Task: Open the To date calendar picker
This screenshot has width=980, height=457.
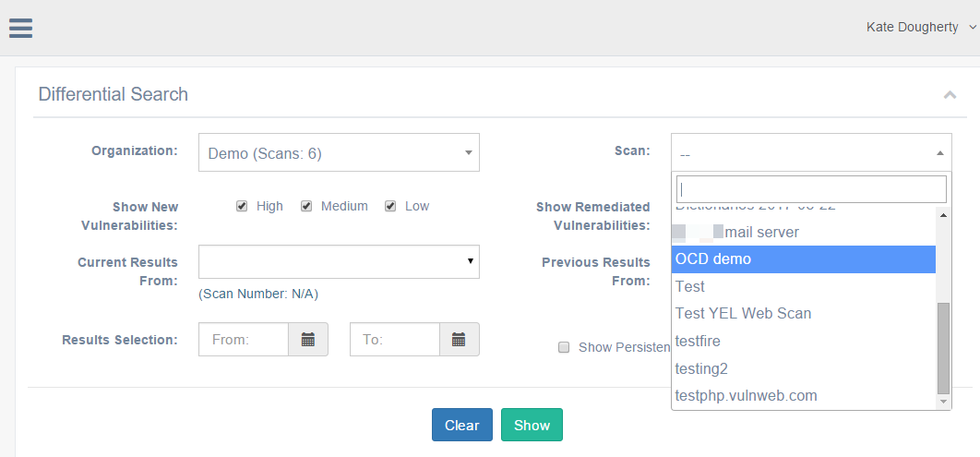Action: click(x=459, y=340)
